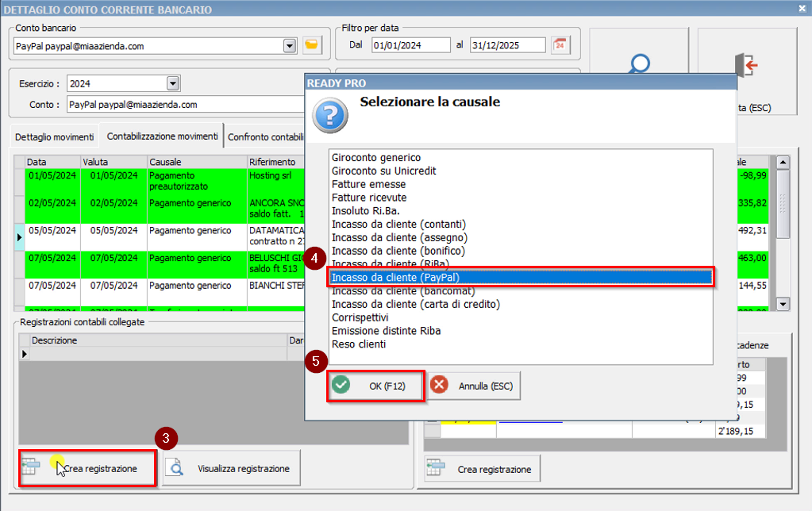Click the left Crea registrazione button
The height and width of the screenshot is (511, 812).
(87, 468)
